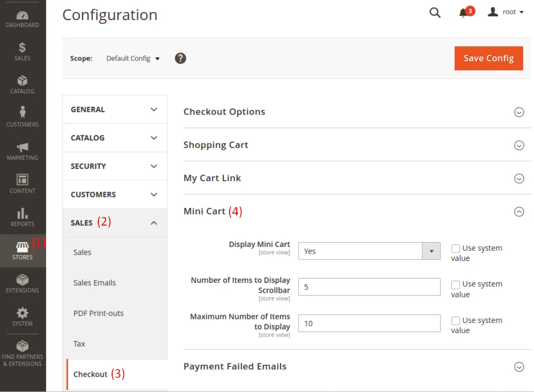Image resolution: width=534 pixels, height=392 pixels.
Task: Tick Use system value for Maximum Number of Items
Action: (456, 321)
